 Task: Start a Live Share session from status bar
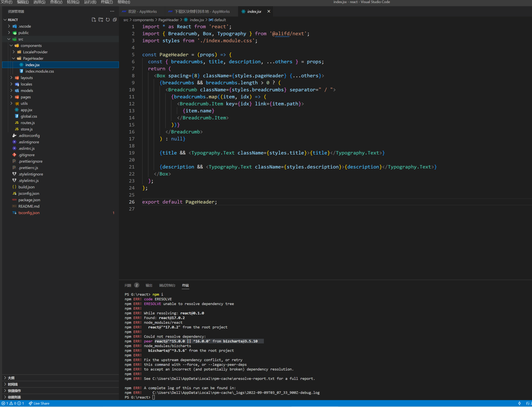39,403
